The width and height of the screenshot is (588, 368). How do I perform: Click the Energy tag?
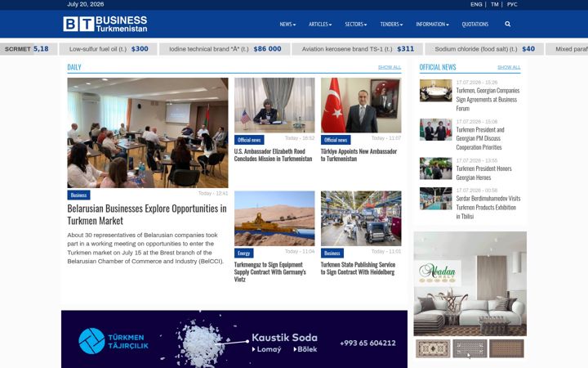[243, 253]
